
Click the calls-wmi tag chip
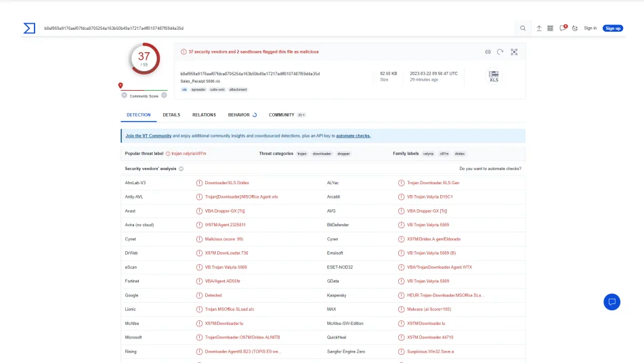click(217, 89)
